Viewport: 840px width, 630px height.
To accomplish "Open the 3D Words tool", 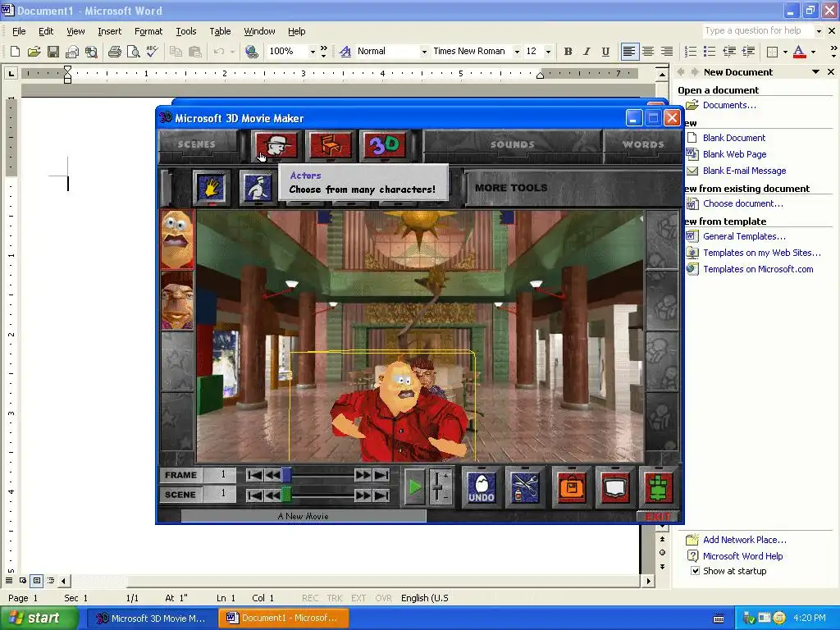I will point(384,145).
